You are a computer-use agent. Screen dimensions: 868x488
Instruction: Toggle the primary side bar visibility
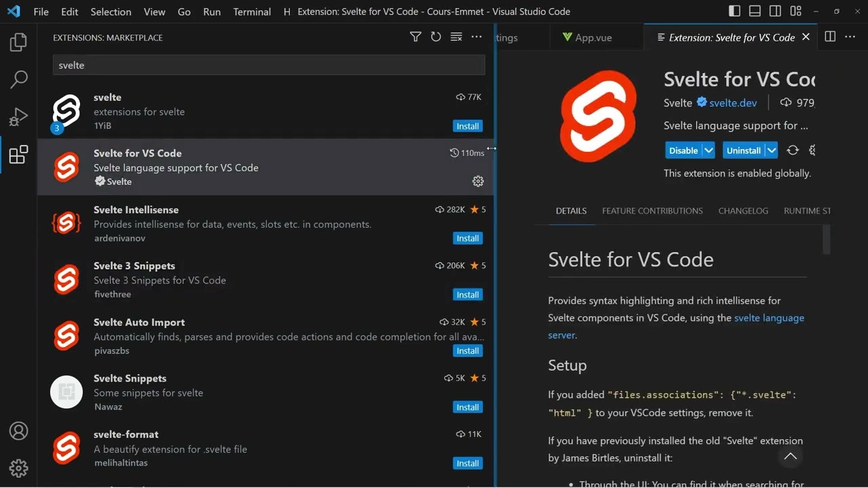(734, 12)
